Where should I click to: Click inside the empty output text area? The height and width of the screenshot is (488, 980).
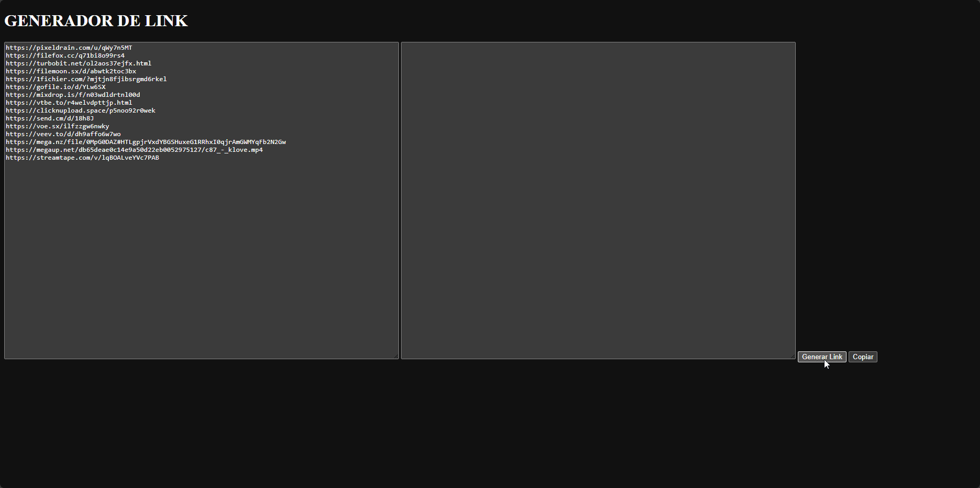point(598,200)
